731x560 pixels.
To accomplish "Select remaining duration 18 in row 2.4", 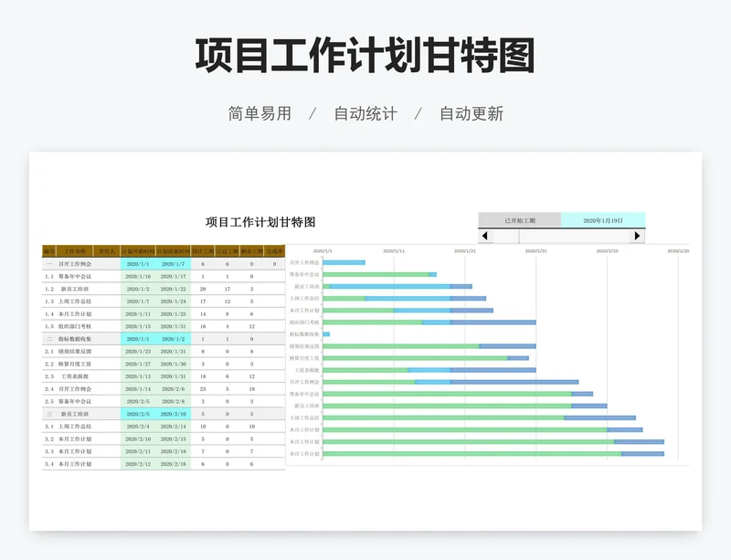I will (x=252, y=389).
